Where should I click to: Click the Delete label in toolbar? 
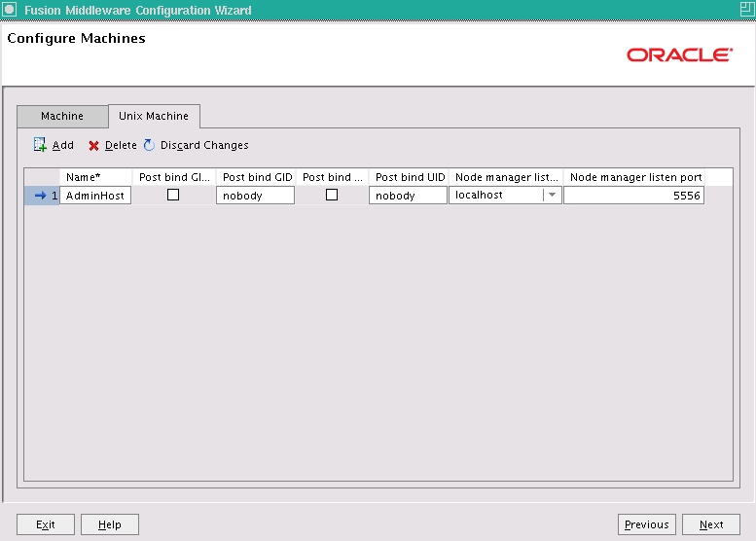121,145
